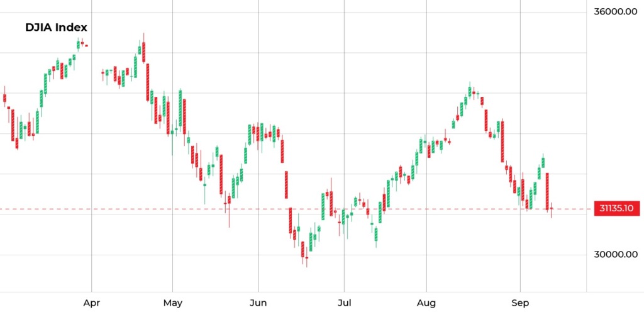
Task: Select the green candle at late-March peak
Action: (78, 44)
